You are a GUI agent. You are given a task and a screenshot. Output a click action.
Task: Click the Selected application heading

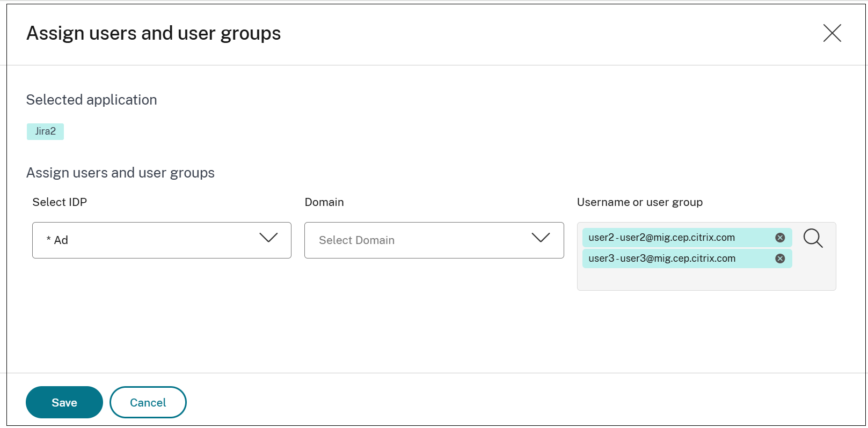tap(92, 100)
